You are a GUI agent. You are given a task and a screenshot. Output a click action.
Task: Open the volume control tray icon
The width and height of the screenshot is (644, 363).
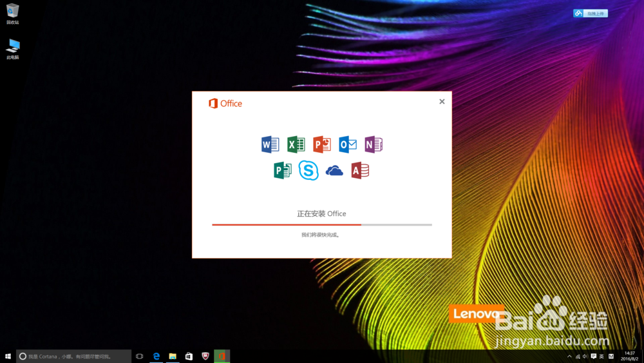click(585, 357)
